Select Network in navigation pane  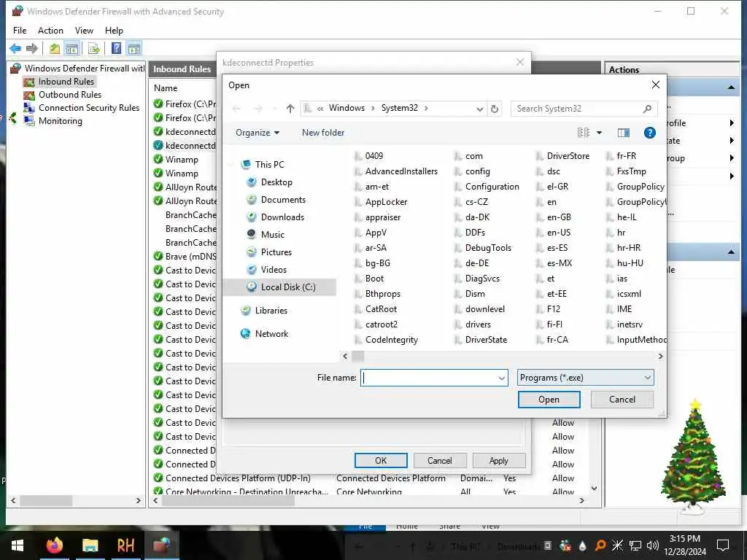coord(271,334)
